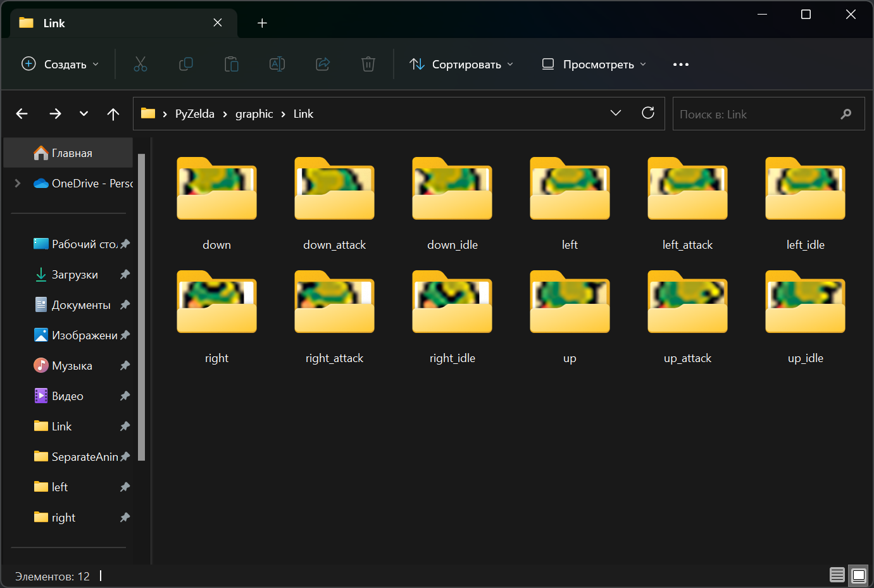
Task: Expand the chevron before PyZelda in breadcrumb
Action: [x=165, y=114]
